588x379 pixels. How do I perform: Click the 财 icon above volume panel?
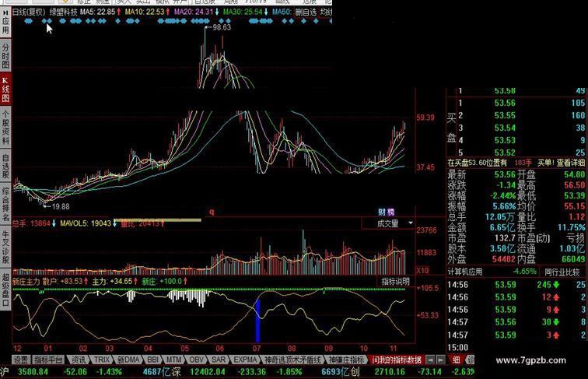pyautogui.click(x=382, y=212)
